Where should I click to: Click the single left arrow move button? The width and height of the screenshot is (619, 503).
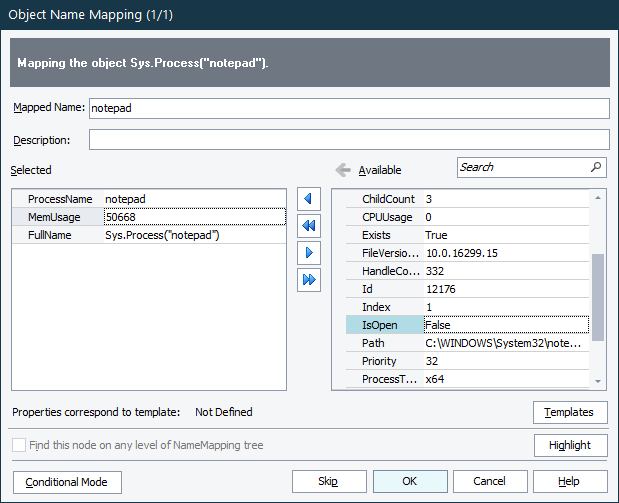coord(309,199)
